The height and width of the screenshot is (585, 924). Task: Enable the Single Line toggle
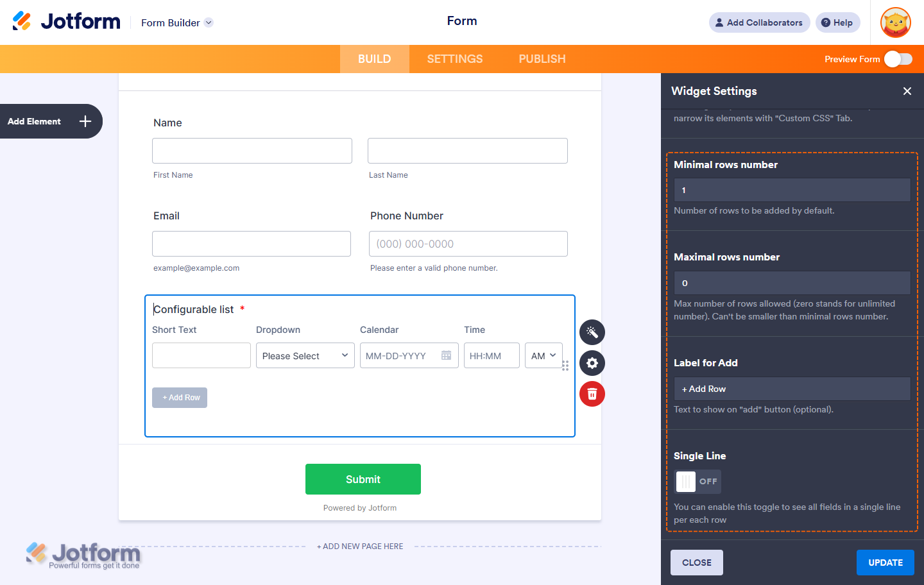(x=698, y=482)
